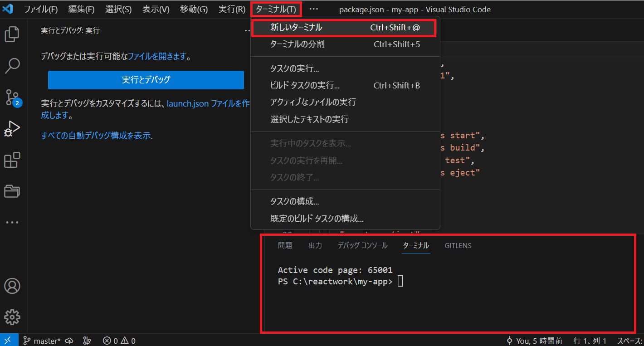Open the Remote Explorer icon below Extensions

pyautogui.click(x=12, y=191)
